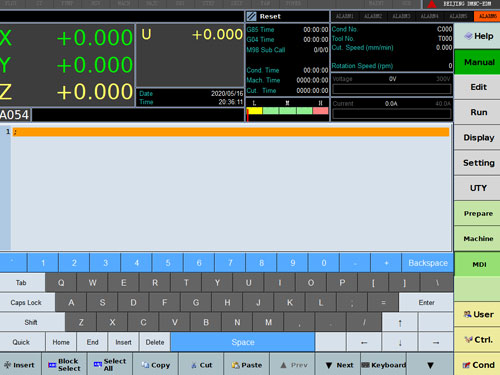This screenshot has width=500, height=375.
Task: Toggle Caps Lock on the keyboard
Action: tap(26, 303)
